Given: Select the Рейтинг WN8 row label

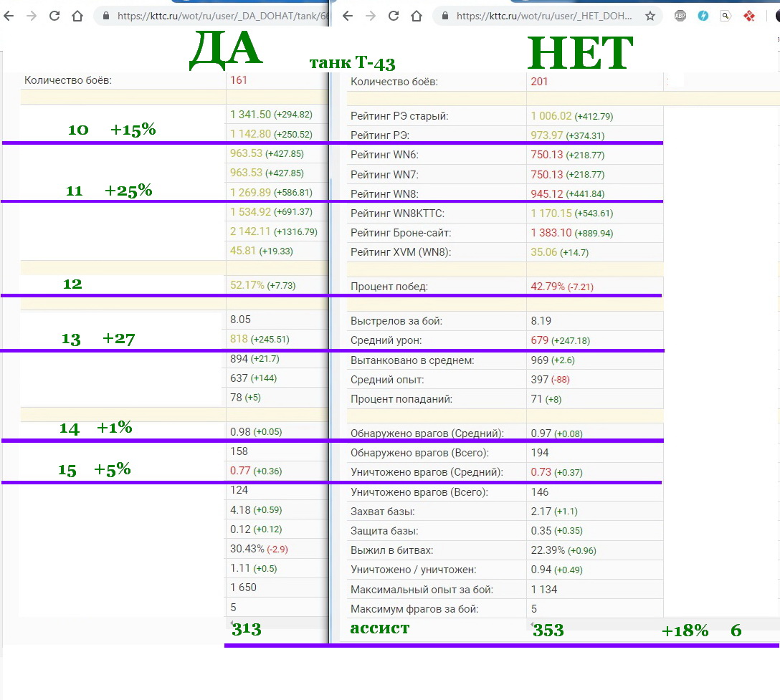Looking at the screenshot, I should (384, 194).
